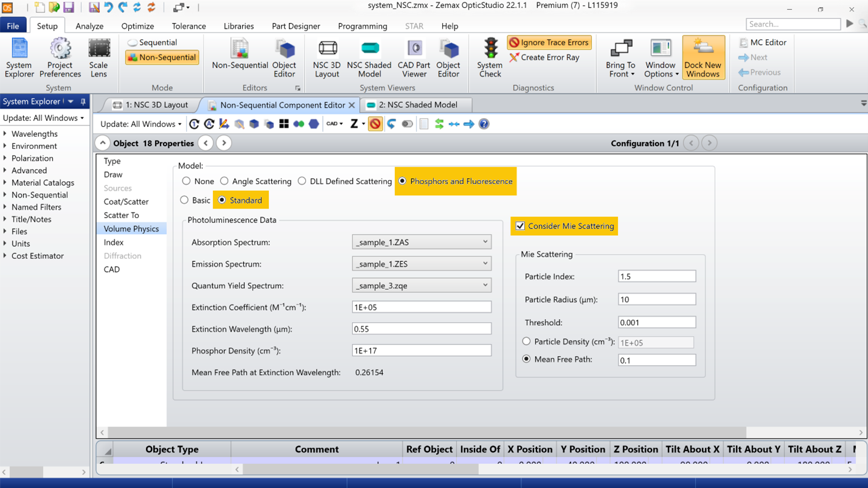The width and height of the screenshot is (868, 488).
Task: Click the Save icon in title bar
Action: point(69,7)
